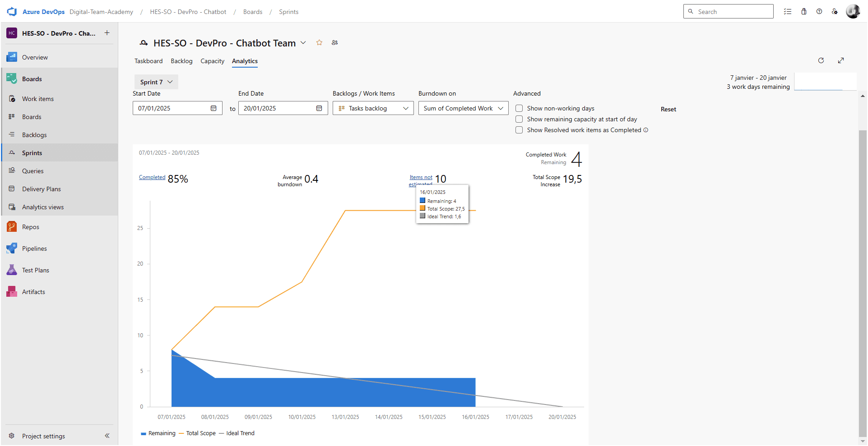
Task: Switch to the Taskboard tab
Action: click(x=149, y=61)
